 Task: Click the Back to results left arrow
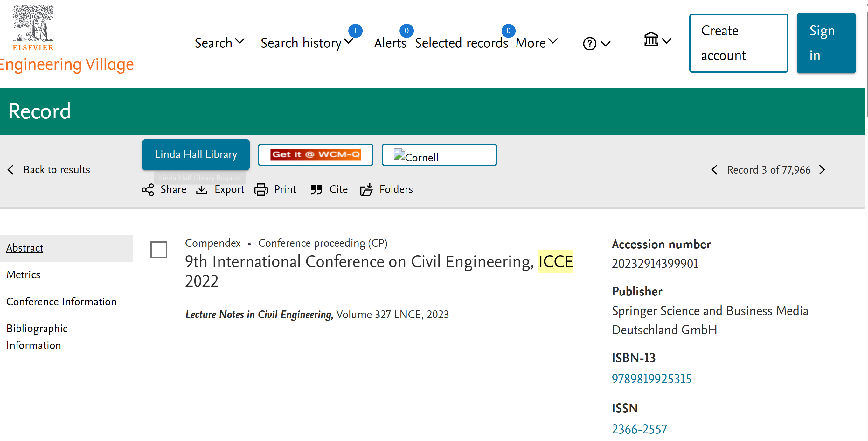tap(11, 170)
